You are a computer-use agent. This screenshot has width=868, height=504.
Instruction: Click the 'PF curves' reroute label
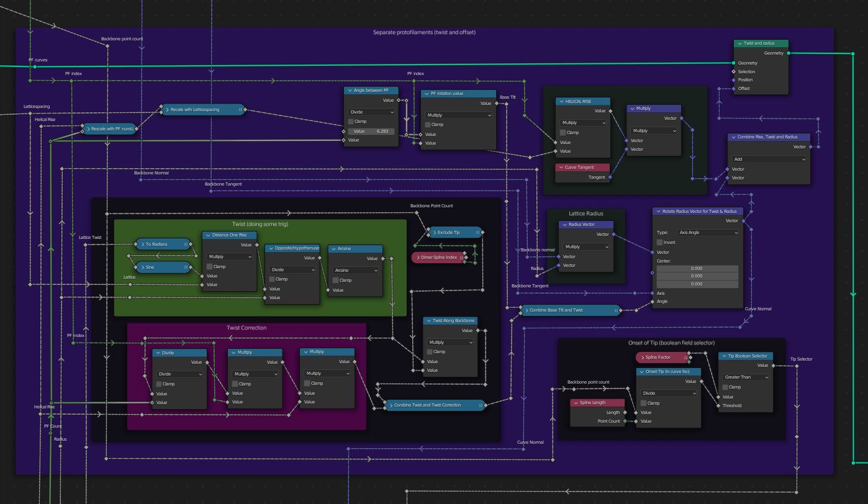38,60
